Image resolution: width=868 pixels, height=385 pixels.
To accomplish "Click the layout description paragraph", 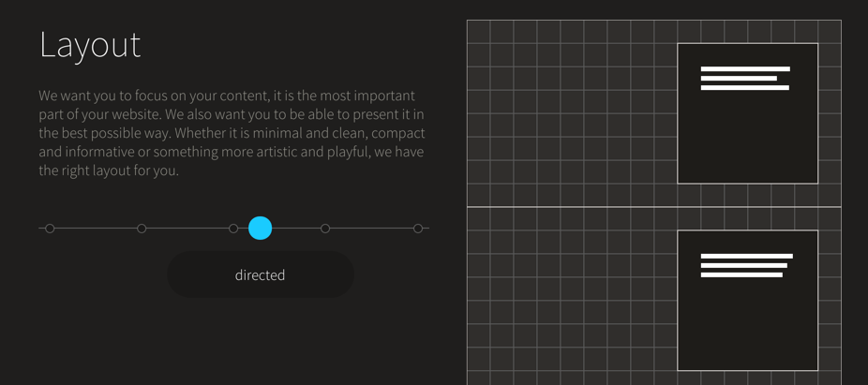I will pyautogui.click(x=231, y=133).
